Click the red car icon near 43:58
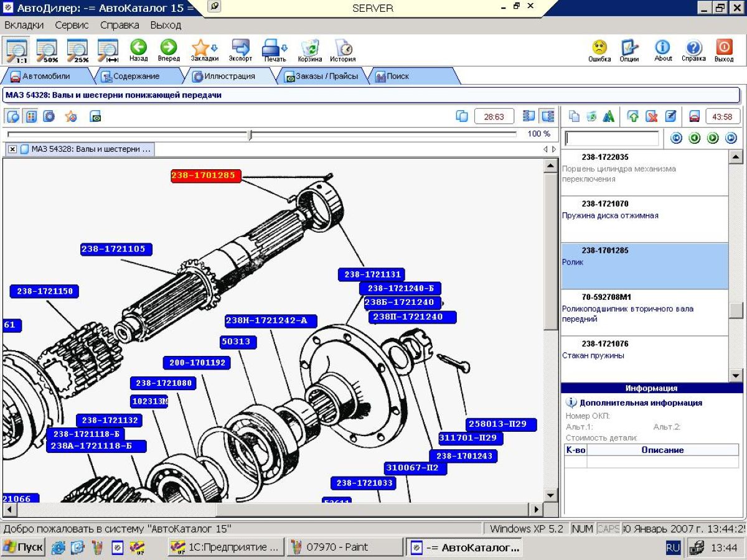747x560 pixels. point(694,116)
